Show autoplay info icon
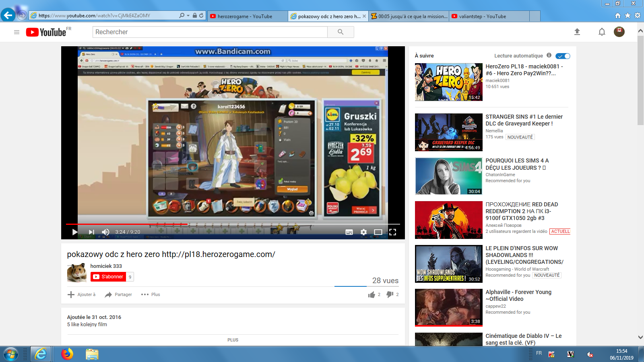This screenshot has width=644, height=362. pos(549,56)
